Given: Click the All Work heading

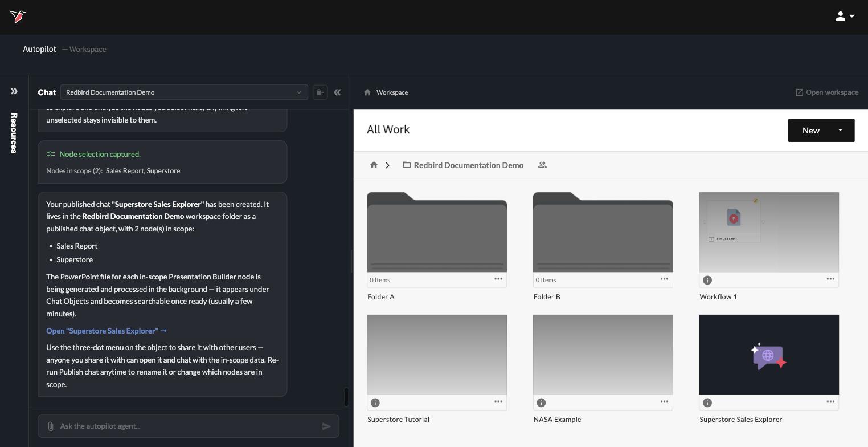Looking at the screenshot, I should coord(388,129).
